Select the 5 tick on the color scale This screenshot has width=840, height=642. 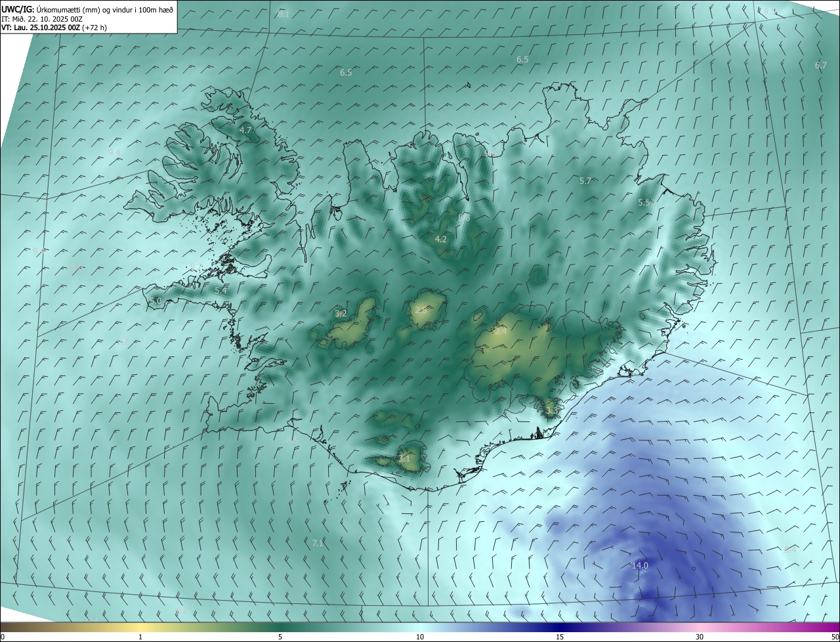[x=280, y=637]
